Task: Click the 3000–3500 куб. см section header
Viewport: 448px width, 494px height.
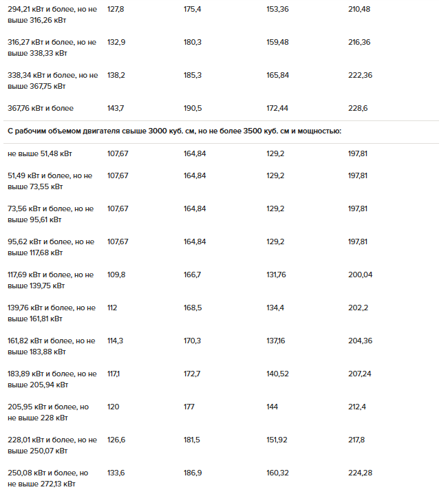Action: tap(174, 131)
